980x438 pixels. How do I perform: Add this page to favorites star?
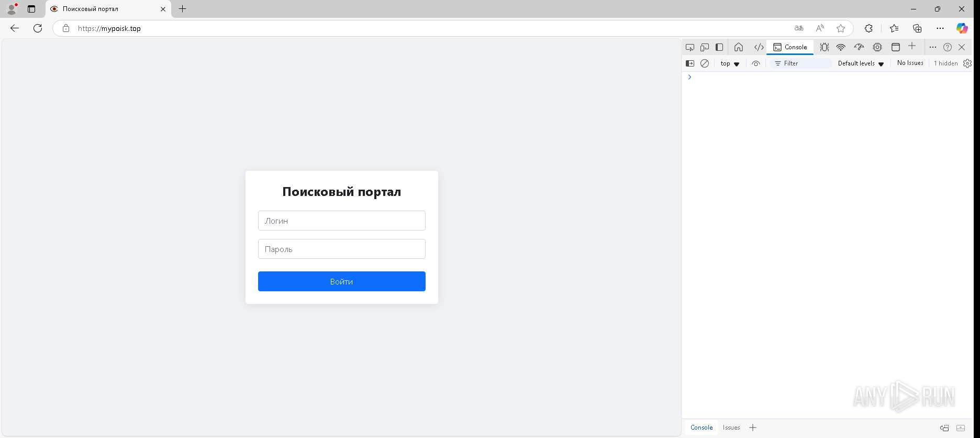[x=841, y=28]
